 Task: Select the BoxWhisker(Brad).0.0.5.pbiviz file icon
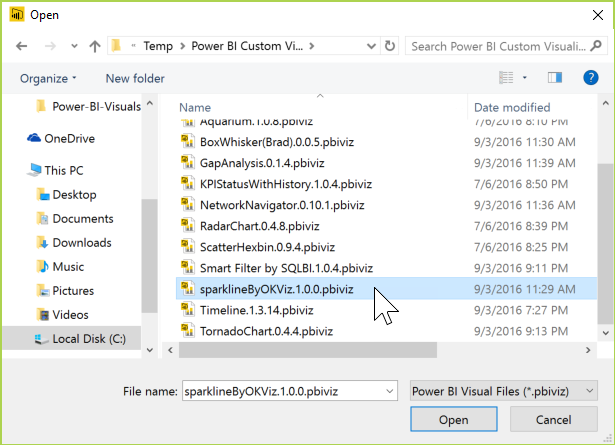pos(187,141)
